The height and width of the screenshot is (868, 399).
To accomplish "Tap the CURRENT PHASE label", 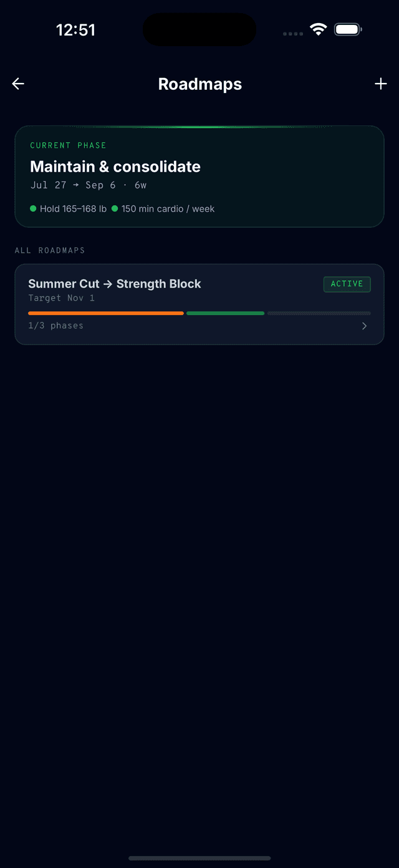I will pyautogui.click(x=69, y=145).
